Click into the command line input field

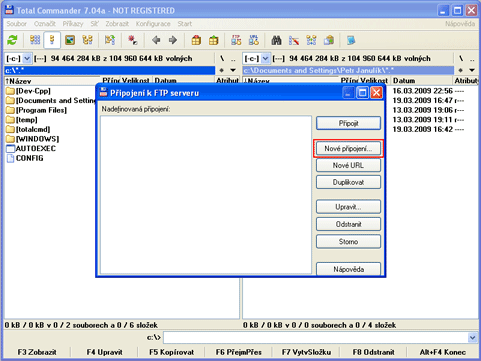(x=315, y=338)
